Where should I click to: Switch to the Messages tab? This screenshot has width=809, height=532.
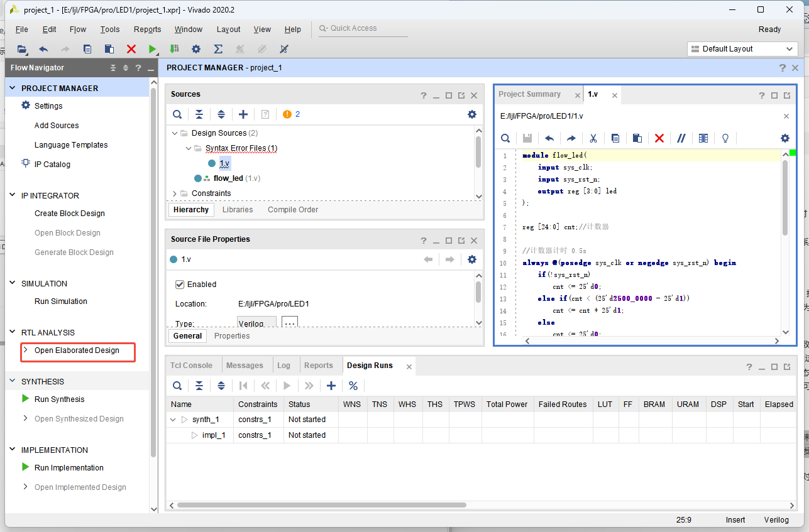coord(245,366)
